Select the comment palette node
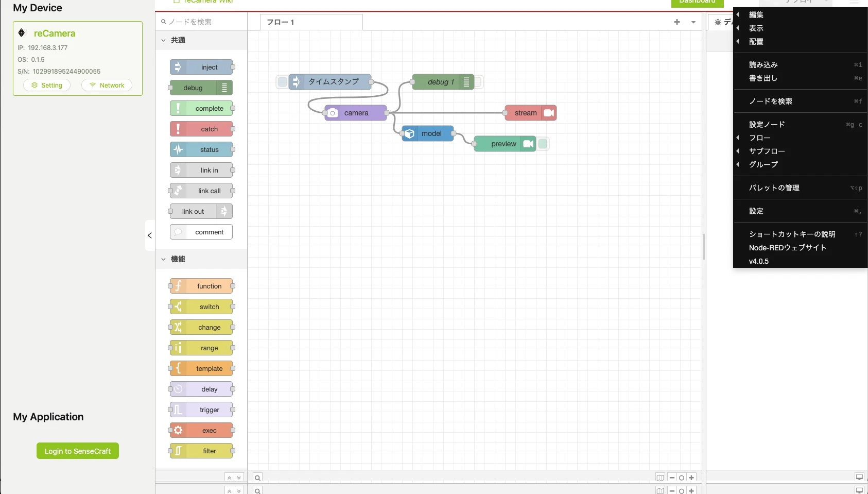 coord(201,232)
